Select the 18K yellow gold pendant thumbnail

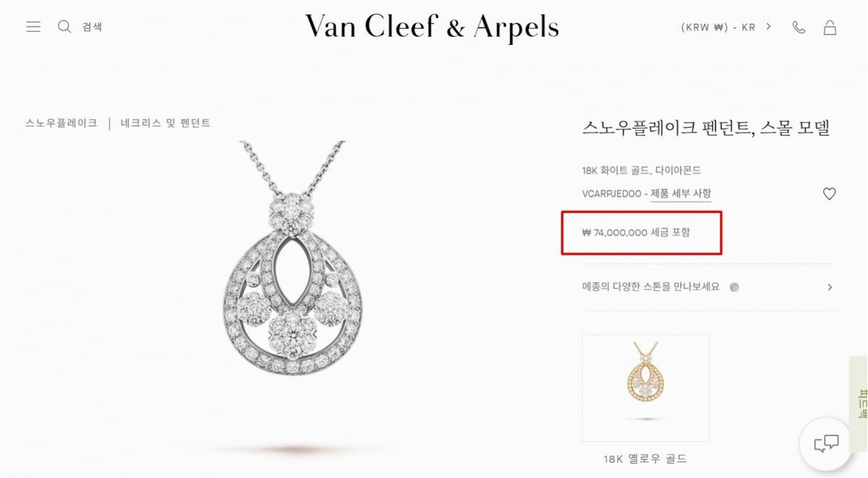[x=645, y=388]
